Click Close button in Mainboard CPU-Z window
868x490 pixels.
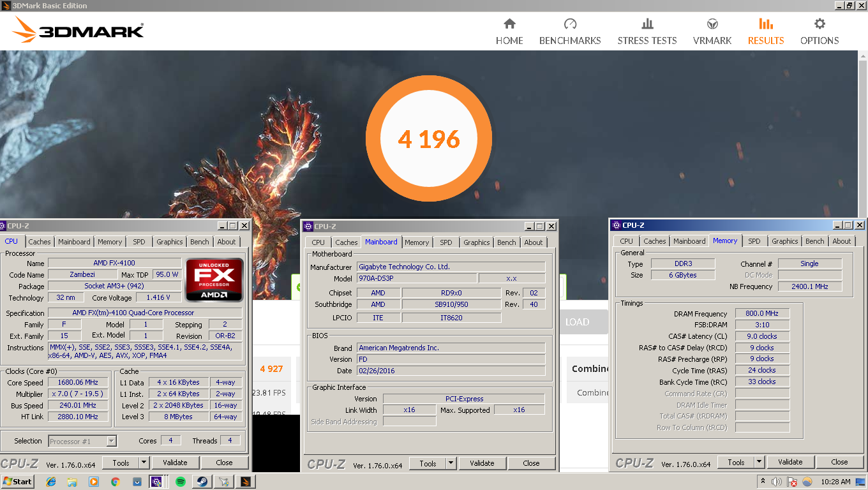pyautogui.click(x=531, y=463)
